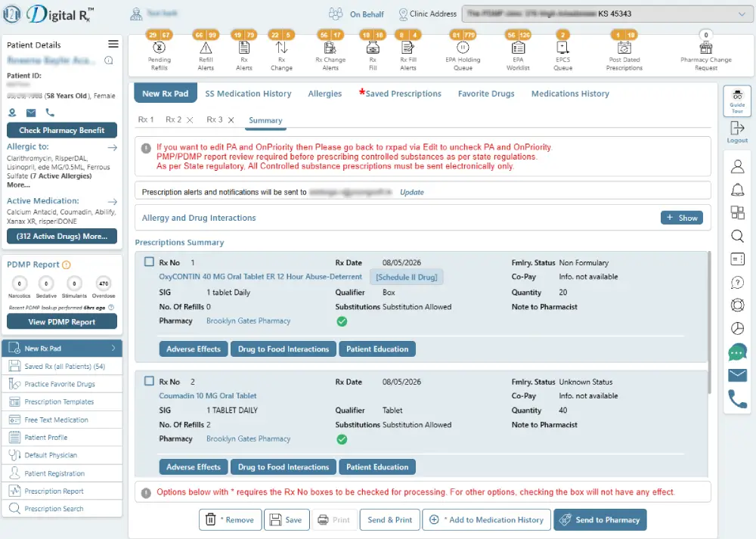Open Prescription Search menu item
Viewport: 756px width, 539px height.
[62, 509]
